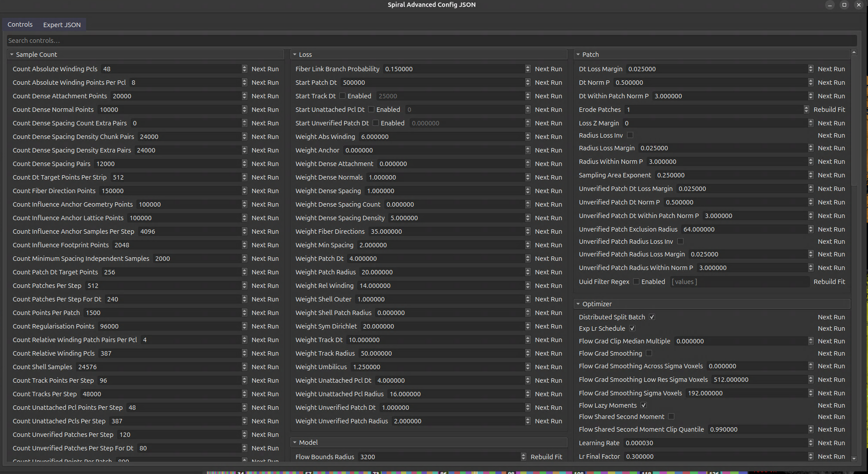
Task: Toggle Flow Shared Second Moment checkbox
Action: pos(671,416)
